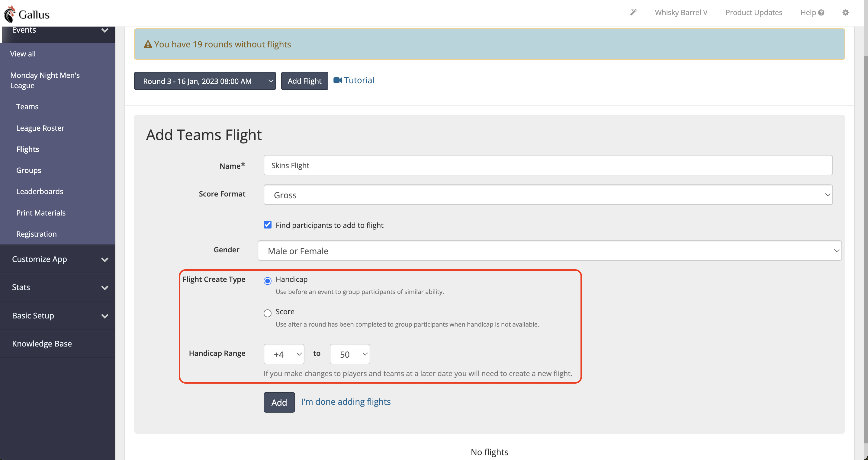Viewport: 868px width, 460px height.
Task: Select the Score radio button
Action: [x=268, y=313]
